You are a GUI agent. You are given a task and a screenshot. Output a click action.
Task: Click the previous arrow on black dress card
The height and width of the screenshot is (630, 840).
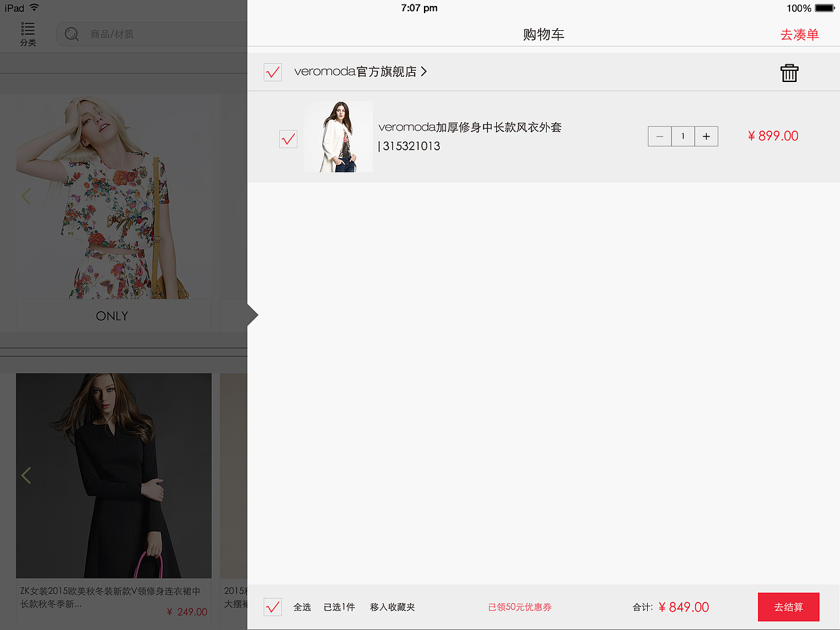26,475
